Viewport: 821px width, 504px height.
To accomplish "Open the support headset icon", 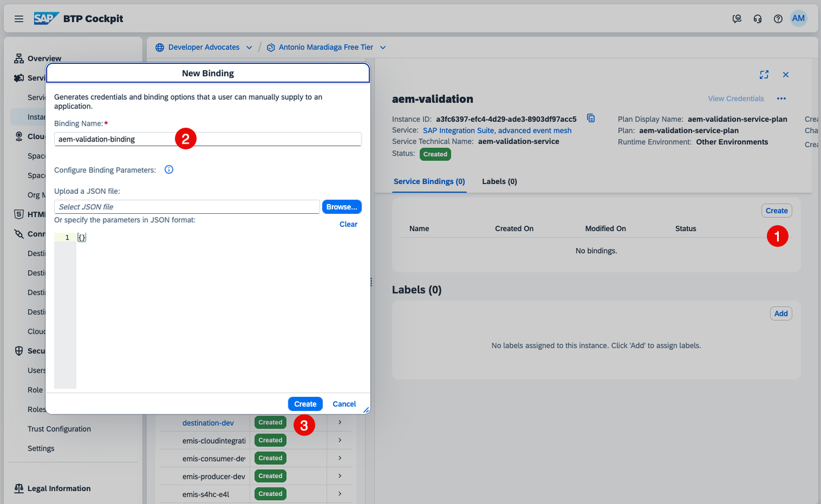I will [757, 19].
